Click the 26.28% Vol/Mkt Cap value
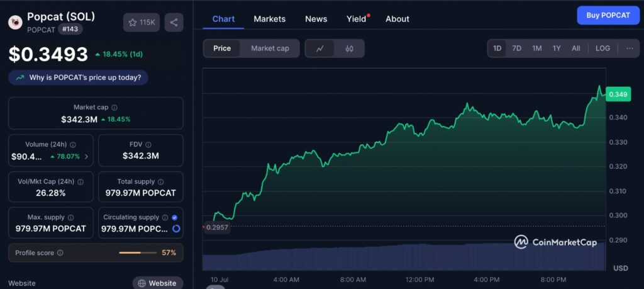 50,193
